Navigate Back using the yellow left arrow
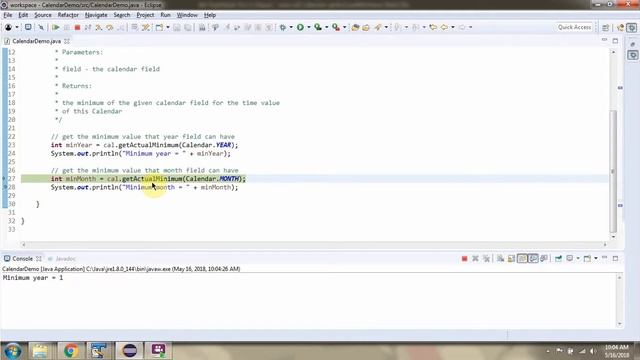640x360 pixels. pos(444,27)
